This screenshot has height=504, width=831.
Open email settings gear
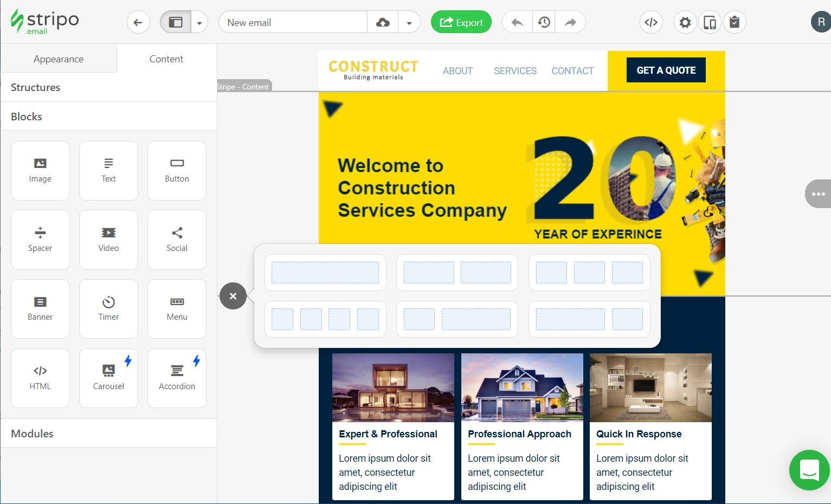(685, 22)
